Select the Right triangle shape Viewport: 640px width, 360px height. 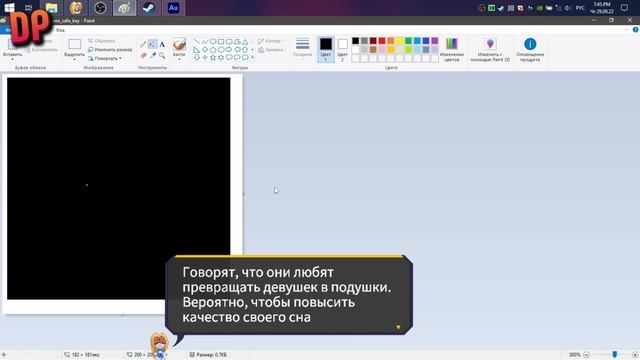click(x=197, y=49)
